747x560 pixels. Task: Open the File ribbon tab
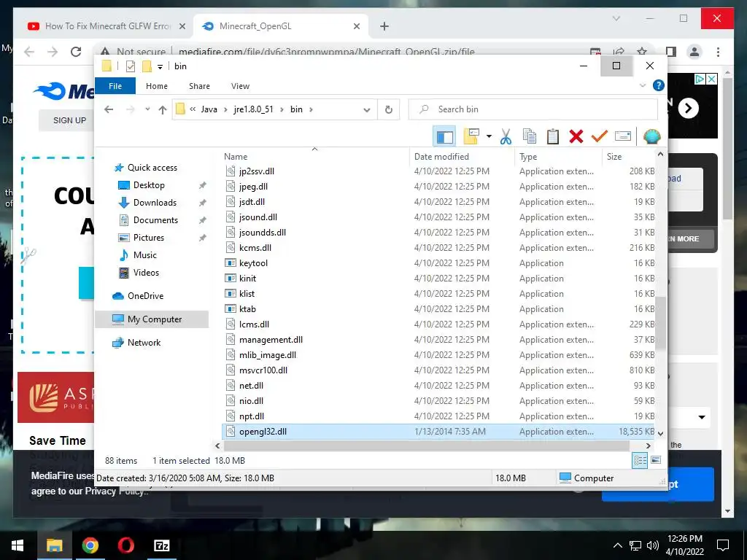coord(115,86)
